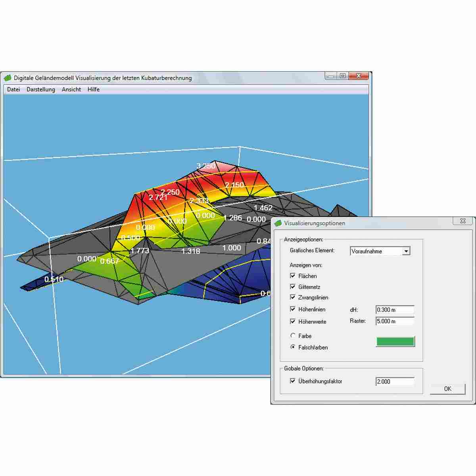This screenshot has width=476, height=476.
Task: Click the green app icon in main title bar
Action: [8, 78]
